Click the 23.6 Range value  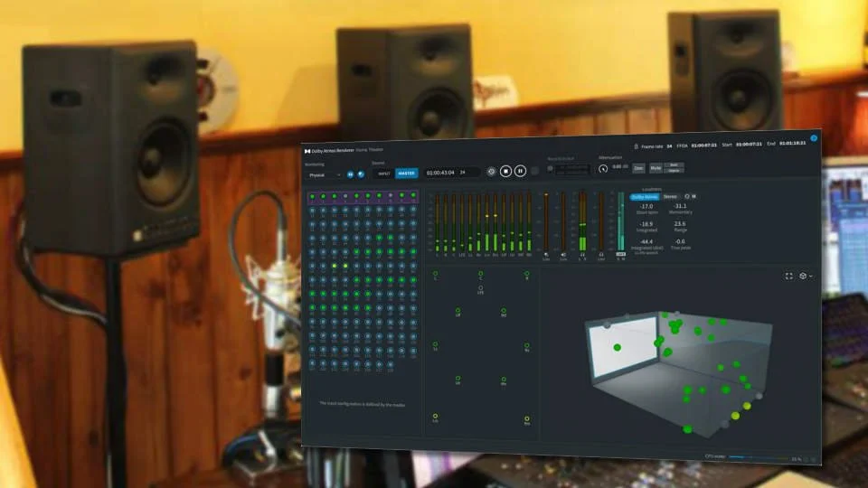(x=680, y=223)
